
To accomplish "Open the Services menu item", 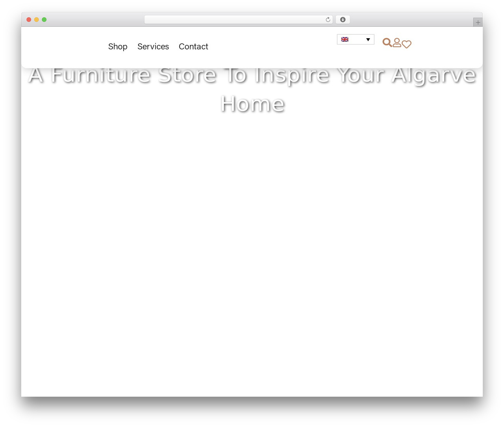I will tap(153, 46).
